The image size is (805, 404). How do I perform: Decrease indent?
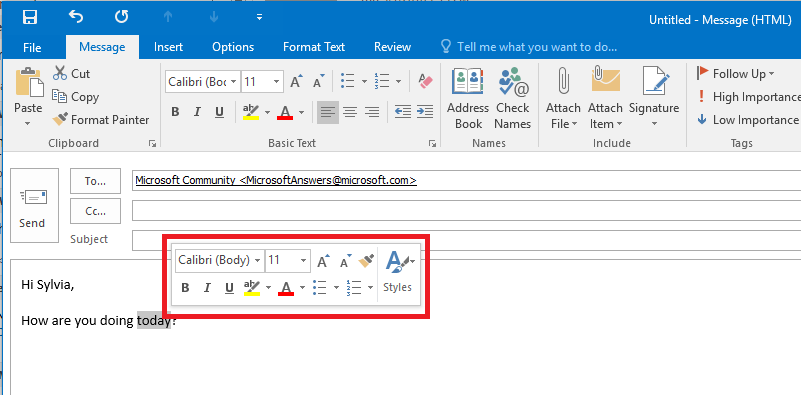pos(402,112)
